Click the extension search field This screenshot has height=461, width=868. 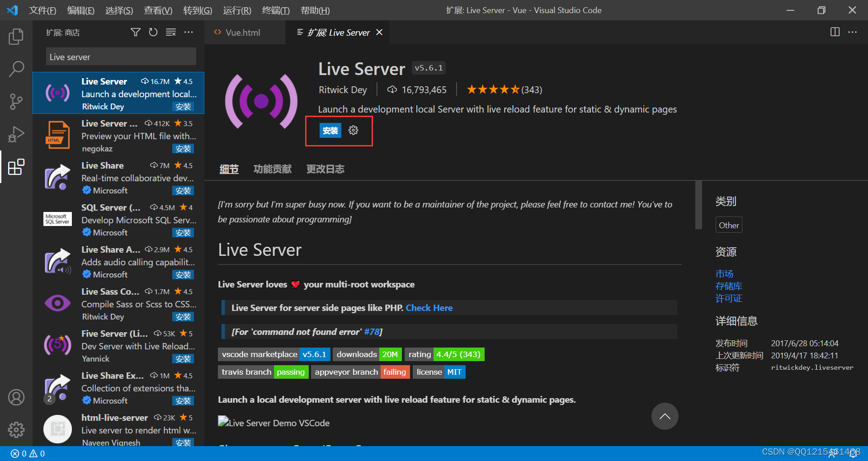point(121,57)
